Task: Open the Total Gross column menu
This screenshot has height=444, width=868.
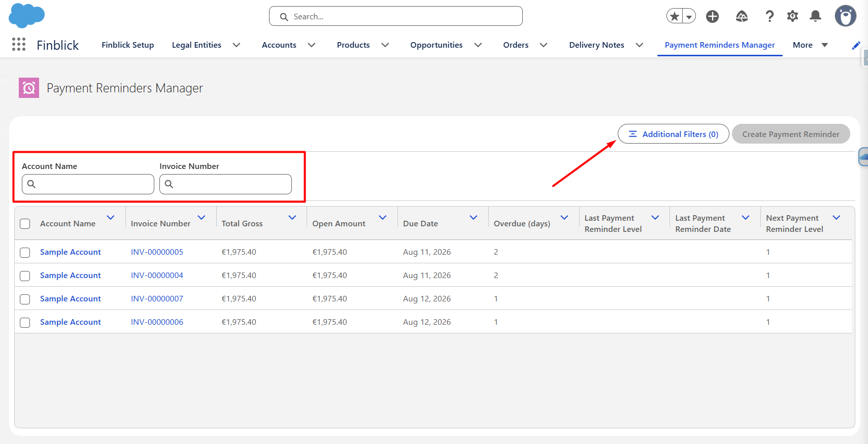Action: [292, 218]
